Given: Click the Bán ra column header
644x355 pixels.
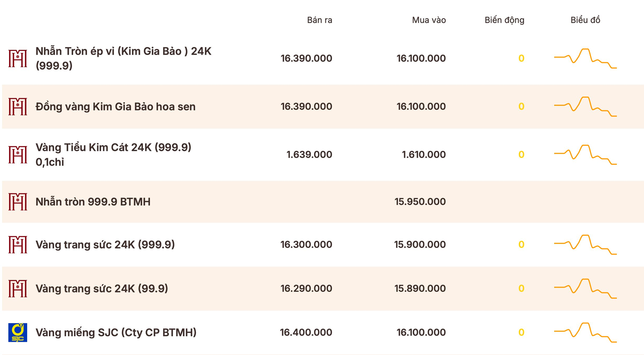Looking at the screenshot, I should coord(320,20).
